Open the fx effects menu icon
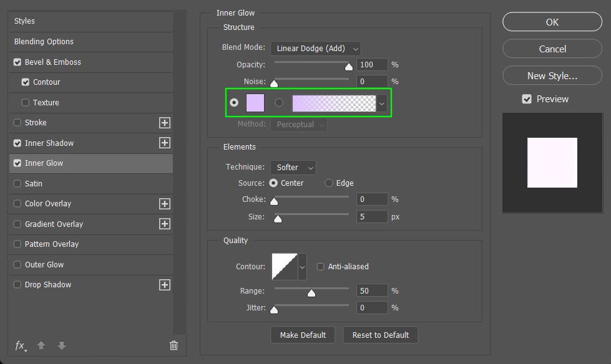Image resolution: width=611 pixels, height=364 pixels. pos(20,345)
